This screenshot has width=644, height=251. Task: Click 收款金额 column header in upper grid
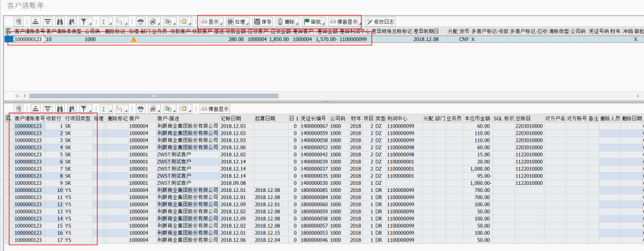coord(236,31)
